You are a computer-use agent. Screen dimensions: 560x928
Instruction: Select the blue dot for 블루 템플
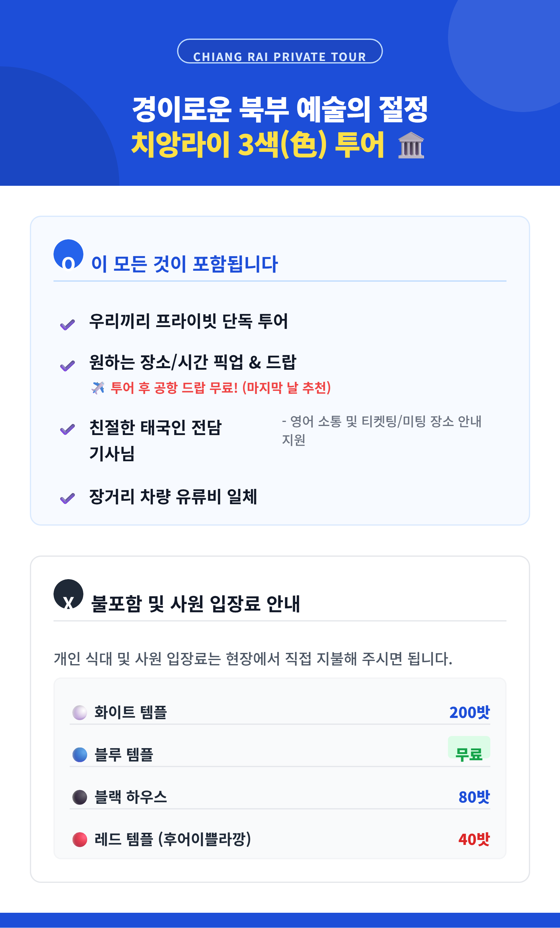80,755
